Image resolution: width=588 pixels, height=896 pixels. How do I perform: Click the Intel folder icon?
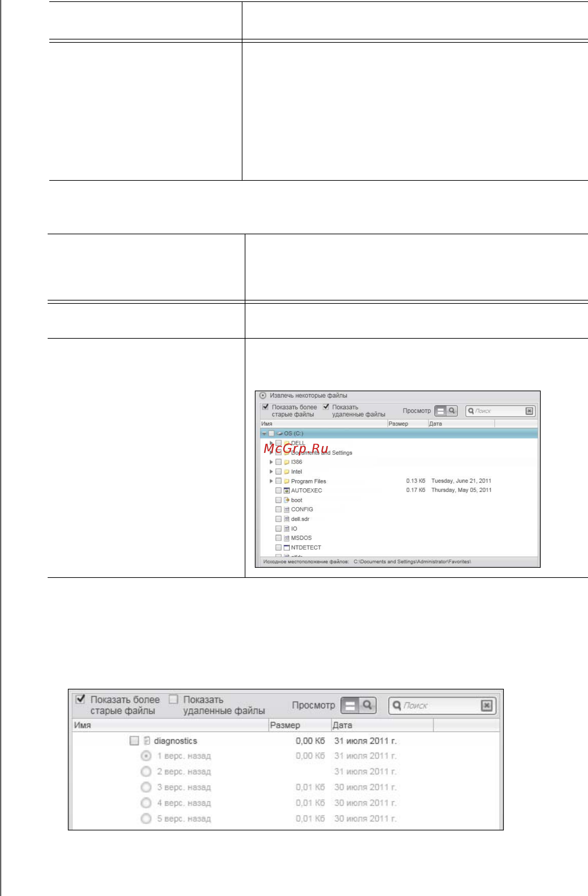point(286,472)
